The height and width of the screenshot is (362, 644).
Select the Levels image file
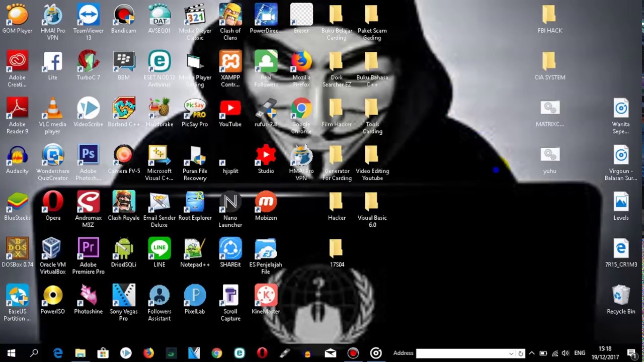621,206
